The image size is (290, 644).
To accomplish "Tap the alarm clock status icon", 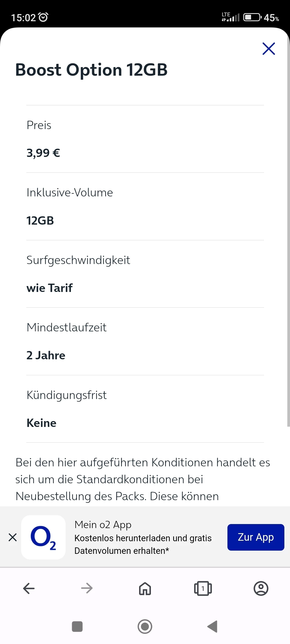I will pos(43,17).
